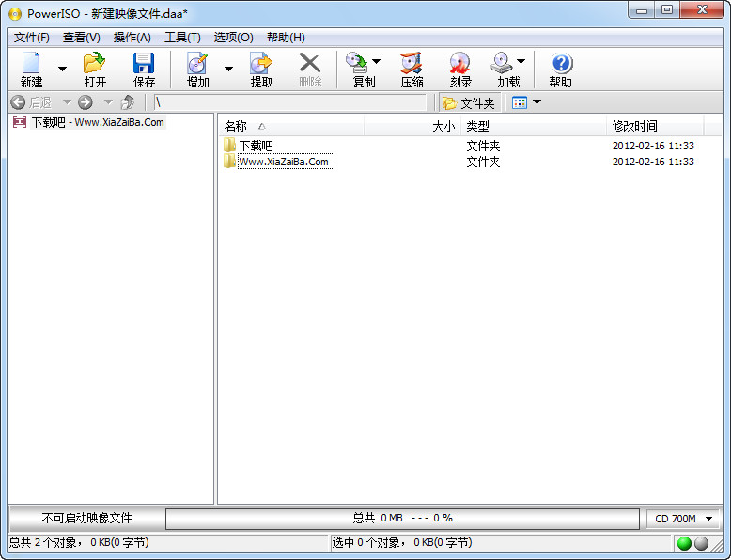Click the 总共 2 个对象 status text

79,543
